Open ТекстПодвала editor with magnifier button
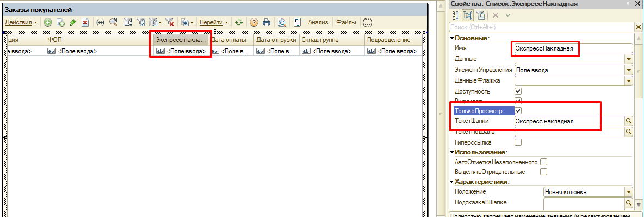Screen dimensions: 644x217 629,132
